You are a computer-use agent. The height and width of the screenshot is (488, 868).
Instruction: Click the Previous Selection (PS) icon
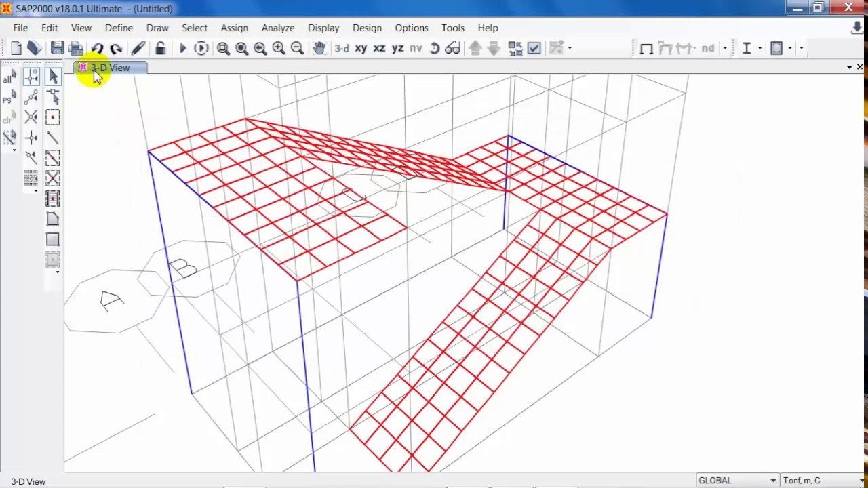click(9, 97)
